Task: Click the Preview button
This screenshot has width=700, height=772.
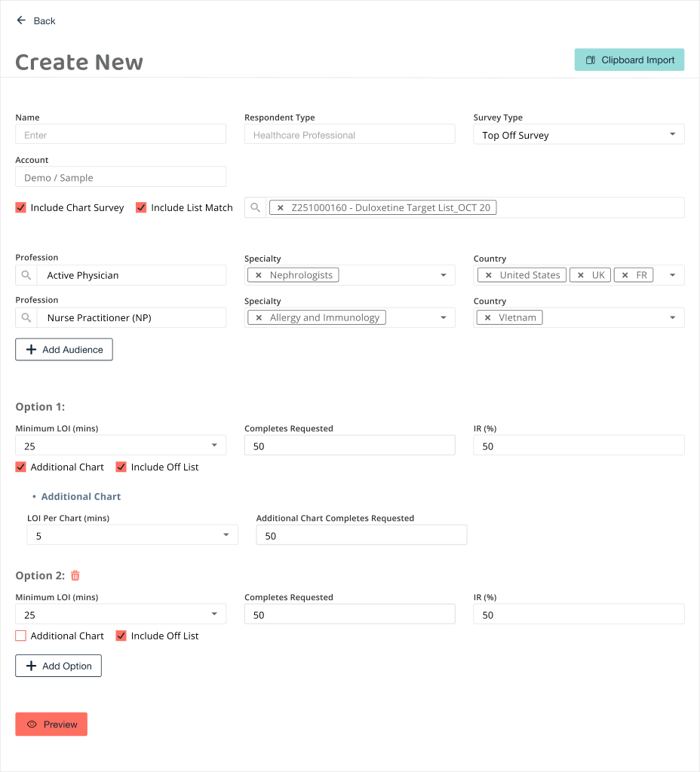Action: (51, 725)
